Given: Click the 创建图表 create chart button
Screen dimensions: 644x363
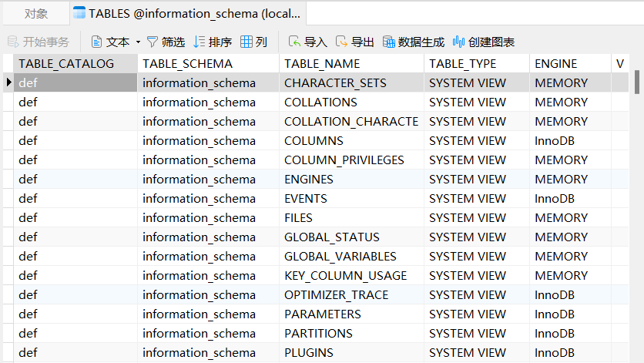Looking at the screenshot, I should (x=484, y=42).
